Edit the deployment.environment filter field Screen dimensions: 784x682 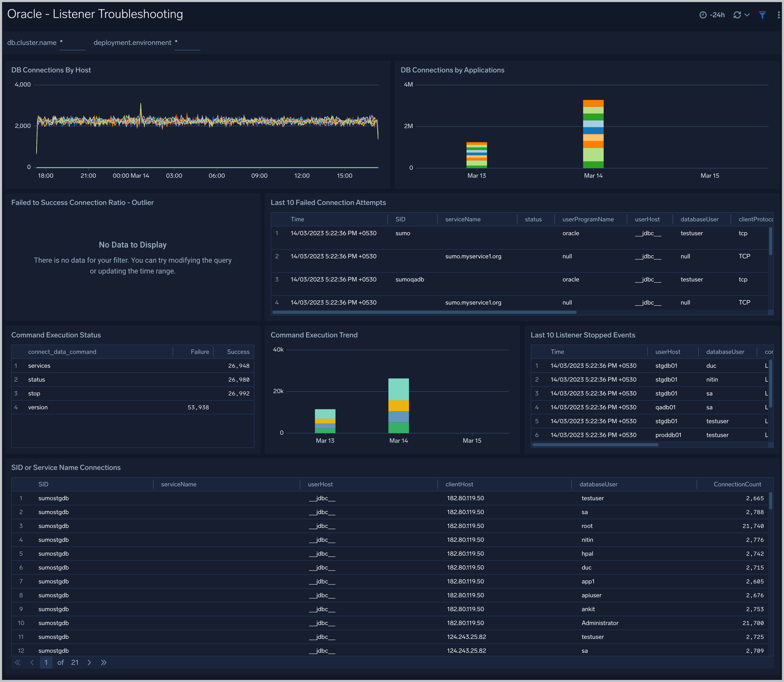(187, 43)
